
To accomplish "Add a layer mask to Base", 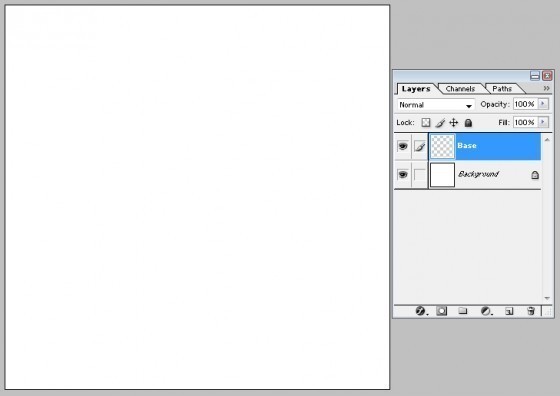I will pyautogui.click(x=442, y=311).
